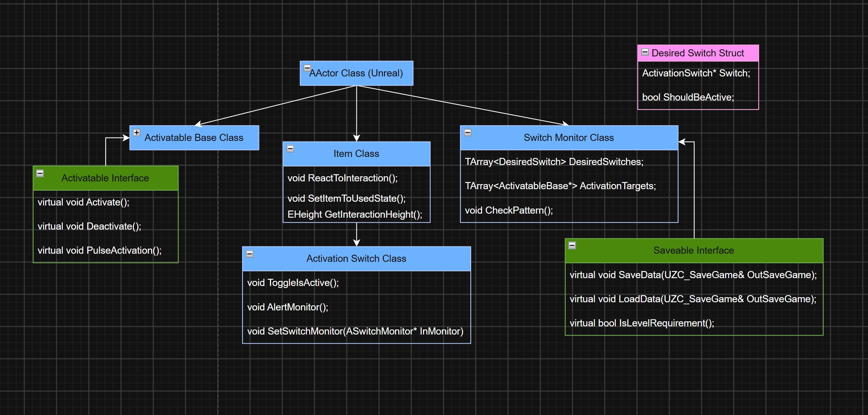Click the void ReactToInteraction(); row
This screenshot has height=415, width=868.
(356, 178)
